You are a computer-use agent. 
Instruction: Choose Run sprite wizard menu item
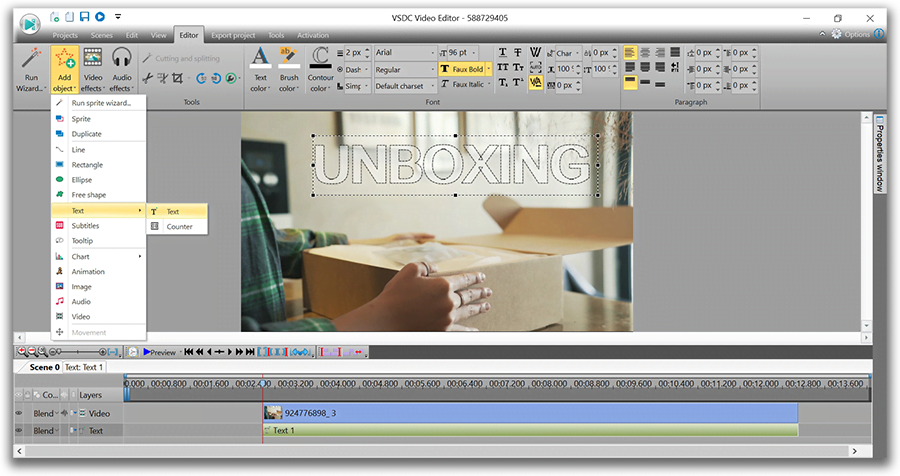coord(99,103)
